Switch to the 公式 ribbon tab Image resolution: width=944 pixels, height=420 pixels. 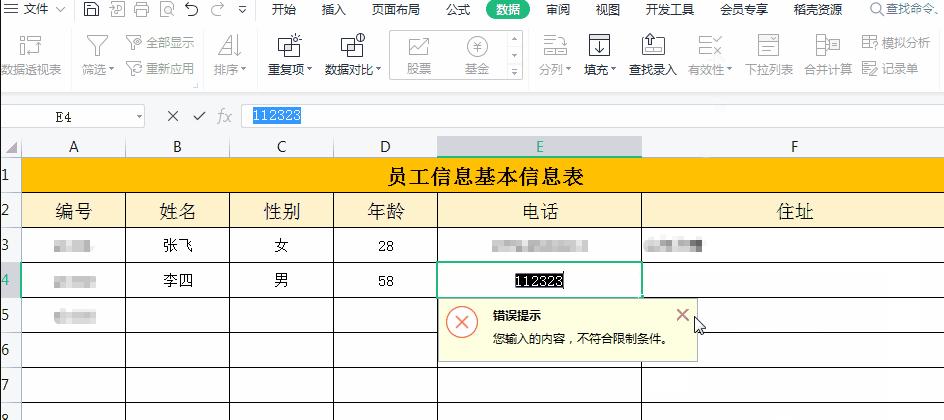(x=457, y=10)
